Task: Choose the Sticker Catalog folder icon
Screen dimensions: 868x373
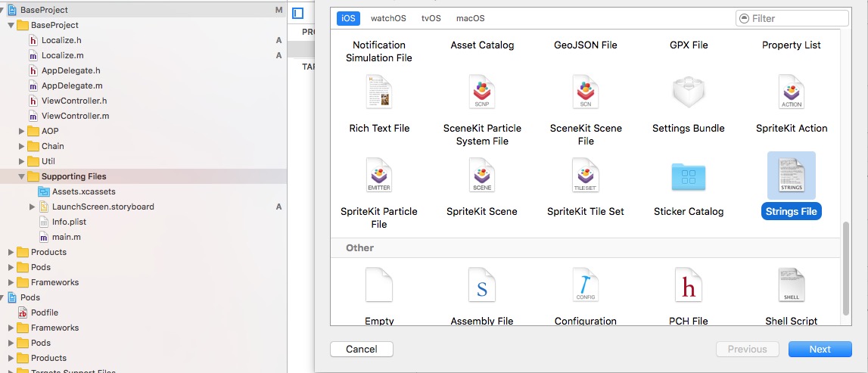Action: pyautogui.click(x=688, y=177)
